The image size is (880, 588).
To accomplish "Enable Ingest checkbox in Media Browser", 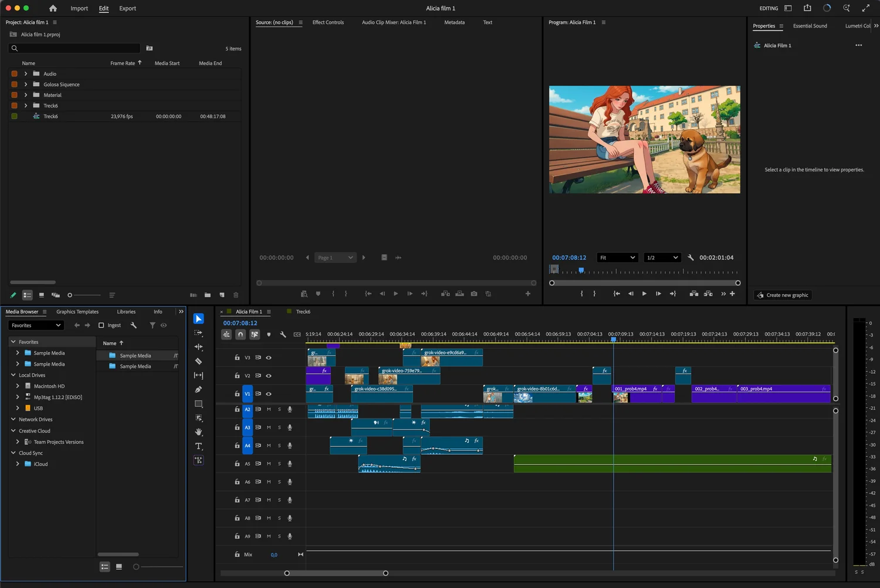I will pyautogui.click(x=101, y=325).
